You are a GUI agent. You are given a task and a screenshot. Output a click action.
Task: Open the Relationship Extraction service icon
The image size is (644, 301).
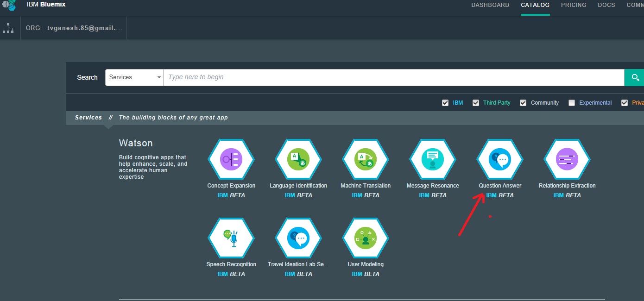[567, 160]
